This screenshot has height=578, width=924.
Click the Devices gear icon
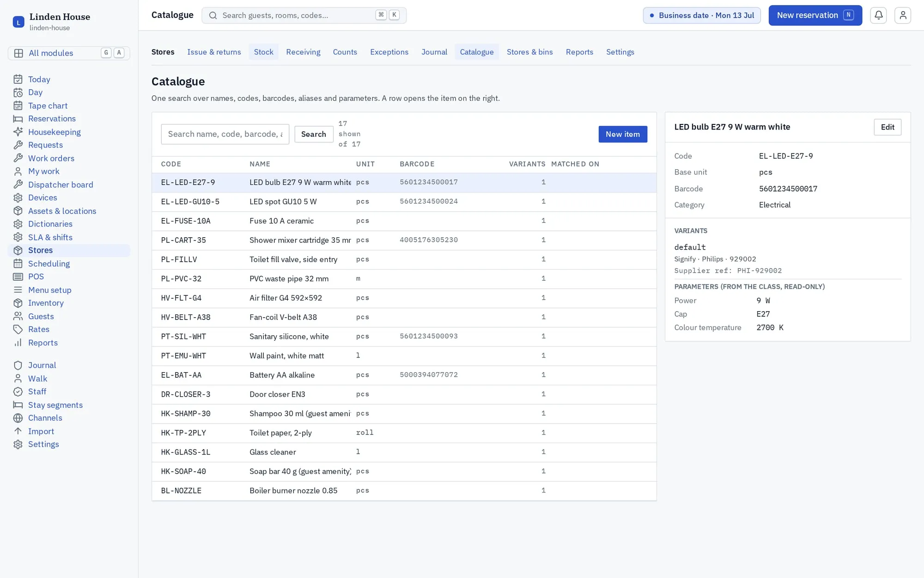tap(18, 197)
